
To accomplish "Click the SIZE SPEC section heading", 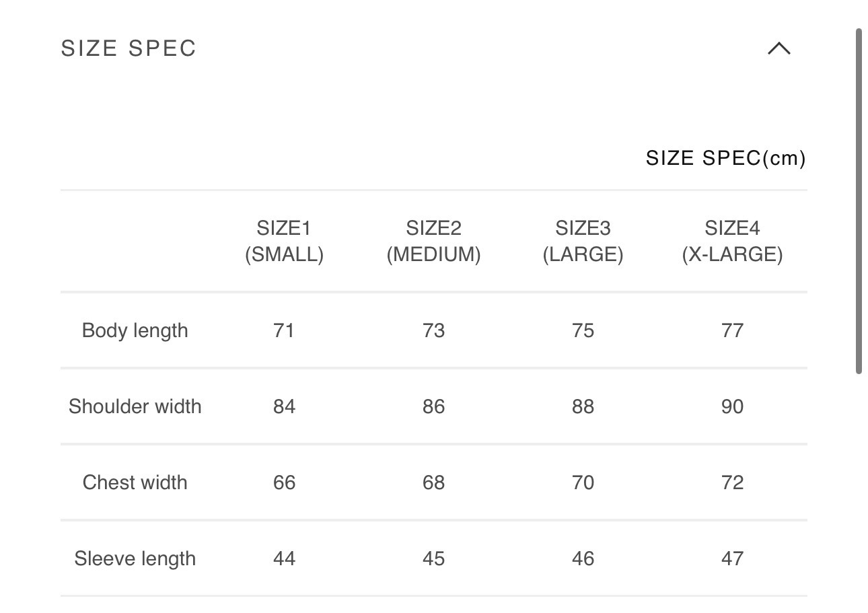I will [129, 48].
